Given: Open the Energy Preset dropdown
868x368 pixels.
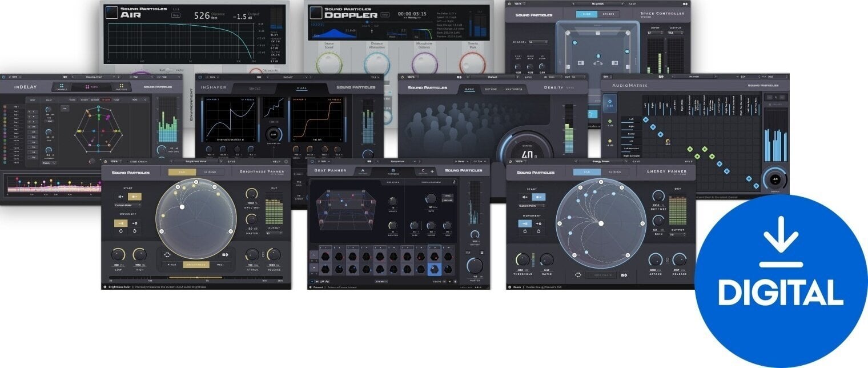Looking at the screenshot, I should click(x=601, y=162).
